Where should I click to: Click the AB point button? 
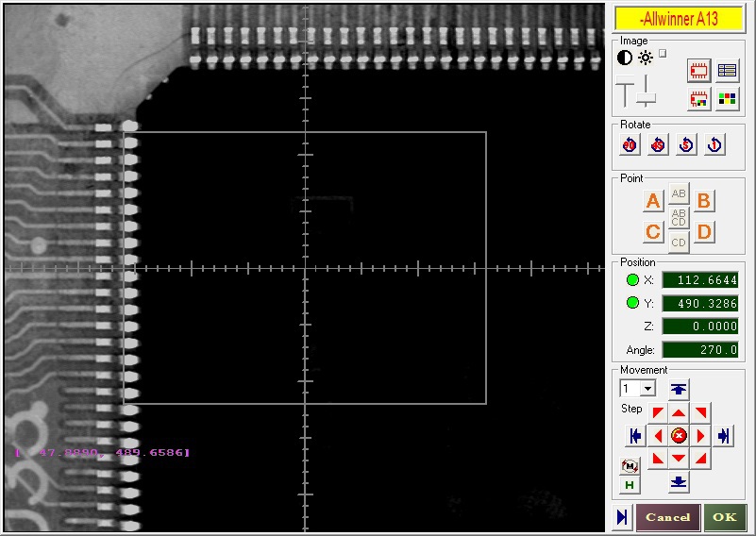coord(679,193)
